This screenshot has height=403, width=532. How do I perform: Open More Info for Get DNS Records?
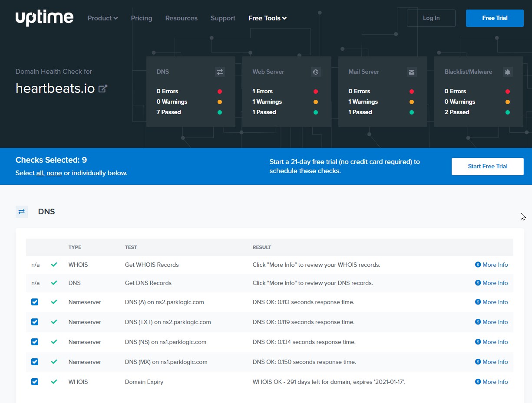491,283
